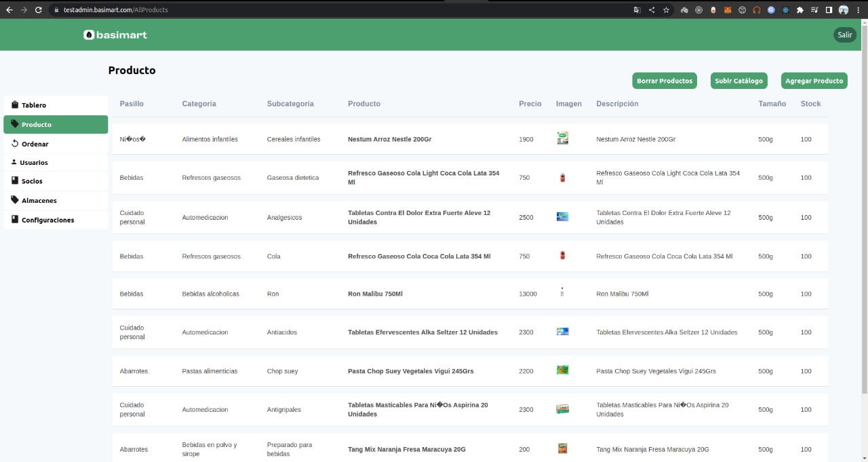Open Configuraciones in the sidebar
The image size is (868, 462).
56,220
